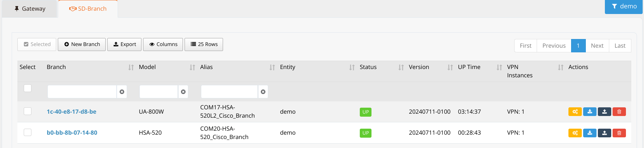This screenshot has height=148, width=644.
Task: Click alias COM20-HSA-520_Cisco_Branch
Action: coord(224,133)
